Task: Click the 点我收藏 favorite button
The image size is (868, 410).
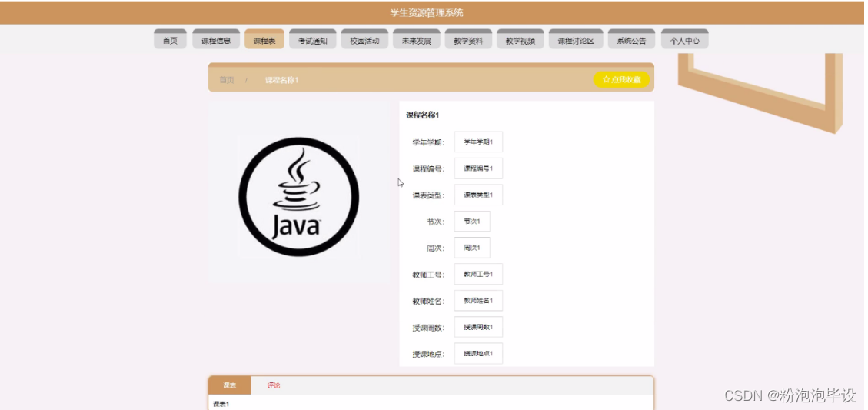Action: tap(622, 80)
